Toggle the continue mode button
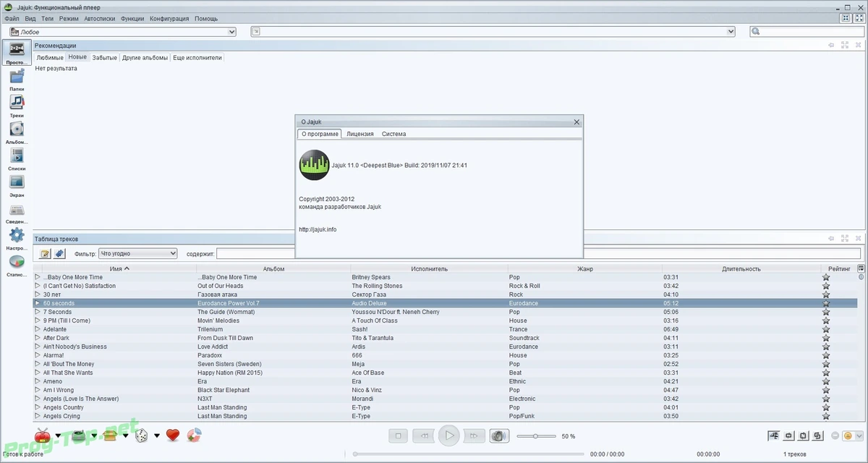Image resolution: width=868 pixels, height=463 pixels. [x=775, y=436]
